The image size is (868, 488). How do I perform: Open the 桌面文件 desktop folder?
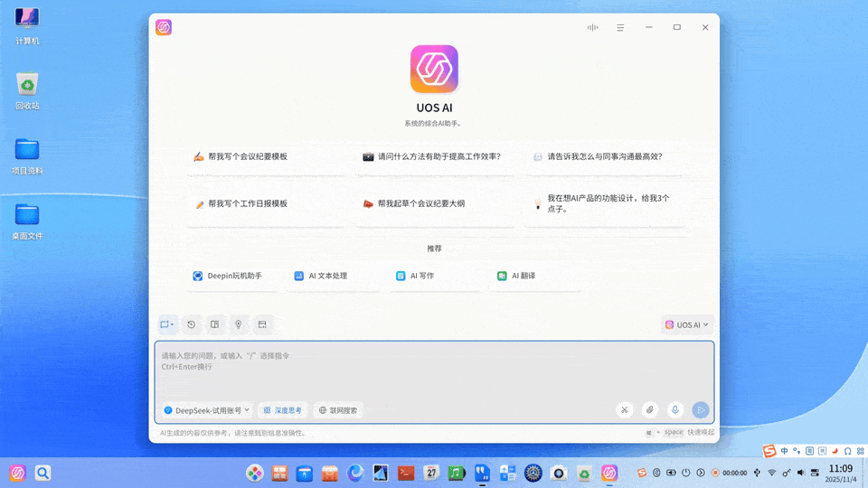pos(27,221)
